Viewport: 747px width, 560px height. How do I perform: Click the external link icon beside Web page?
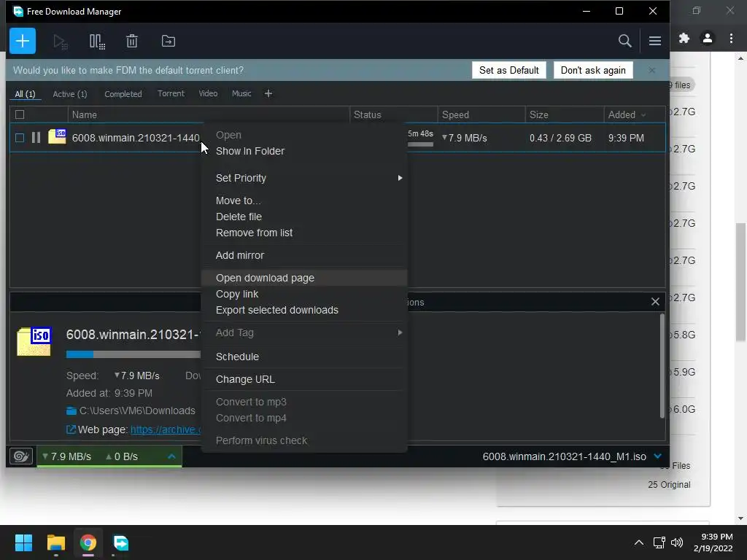click(x=71, y=429)
